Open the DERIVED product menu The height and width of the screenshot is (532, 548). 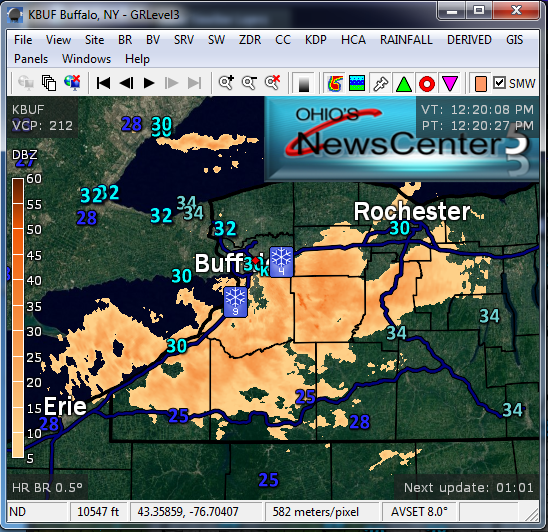[x=469, y=40]
